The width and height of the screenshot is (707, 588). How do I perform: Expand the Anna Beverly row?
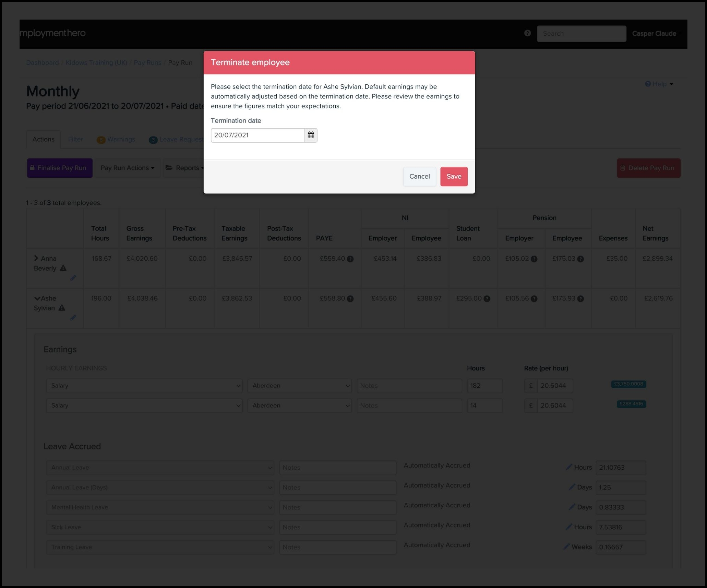pyautogui.click(x=36, y=258)
